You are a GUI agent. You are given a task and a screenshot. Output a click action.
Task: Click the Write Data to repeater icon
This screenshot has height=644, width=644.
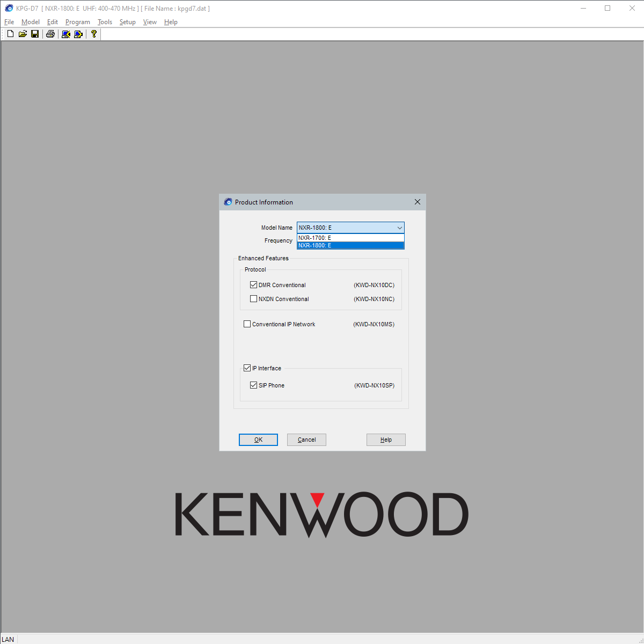pos(78,34)
